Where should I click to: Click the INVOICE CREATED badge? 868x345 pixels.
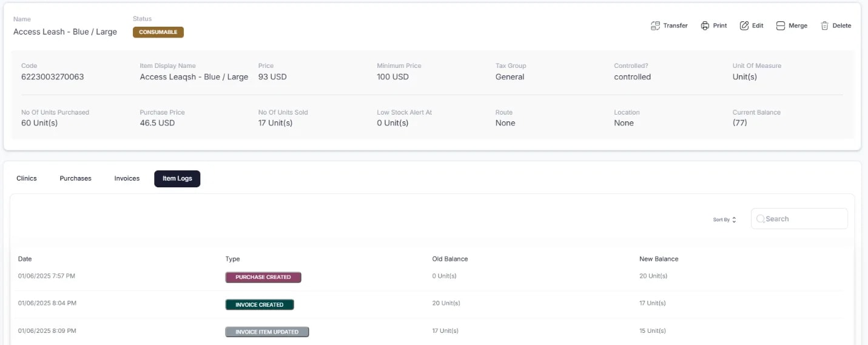point(260,304)
